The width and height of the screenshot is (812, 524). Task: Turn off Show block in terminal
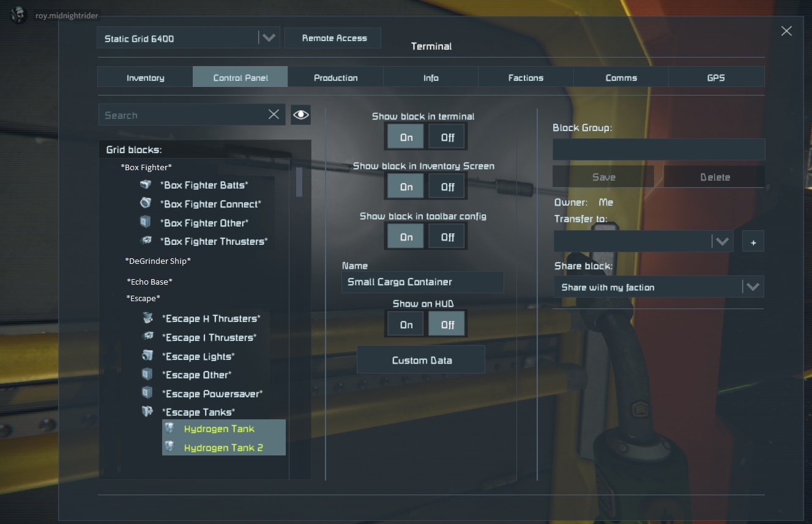[447, 137]
